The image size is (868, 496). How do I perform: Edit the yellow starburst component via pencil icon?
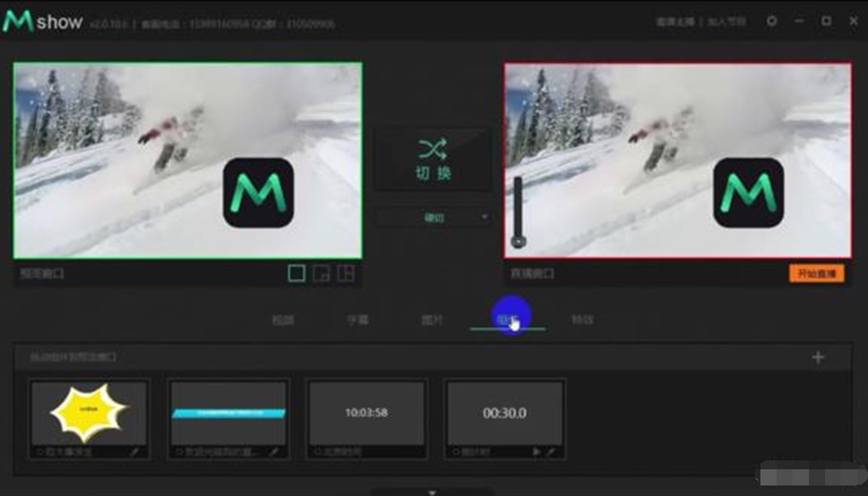click(134, 451)
